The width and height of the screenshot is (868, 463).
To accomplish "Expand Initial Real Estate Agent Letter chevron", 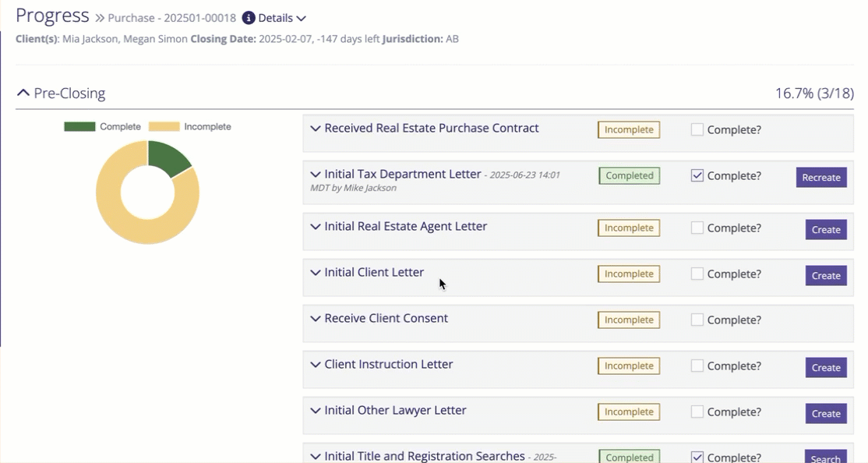I will pos(315,227).
